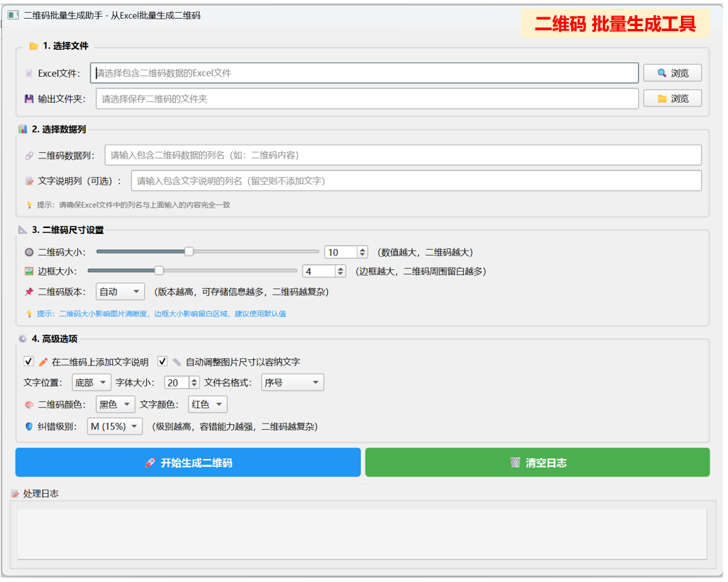Image resolution: width=728 pixels, height=582 pixels.
Task: Click the 字体大小 value field showing 20
Action: tap(177, 383)
